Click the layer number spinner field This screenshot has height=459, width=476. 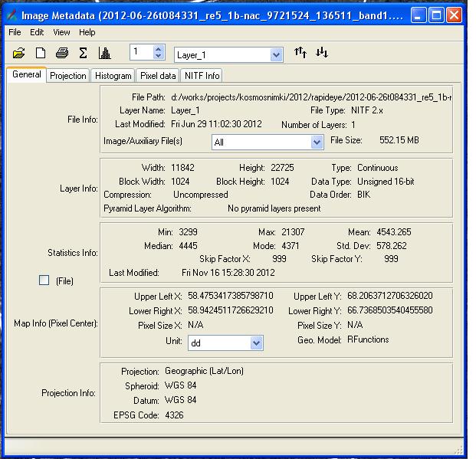(x=142, y=52)
